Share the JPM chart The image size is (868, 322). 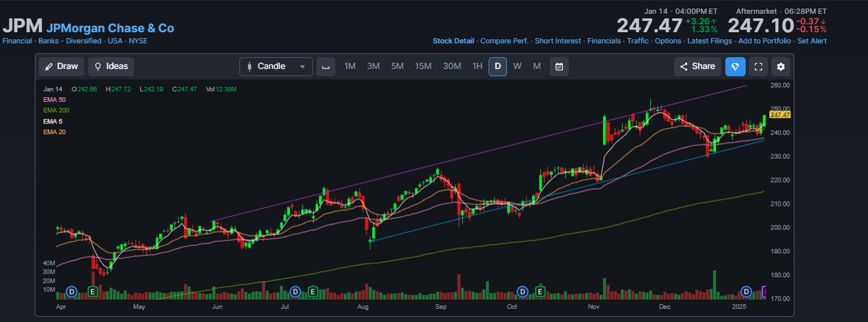(697, 66)
